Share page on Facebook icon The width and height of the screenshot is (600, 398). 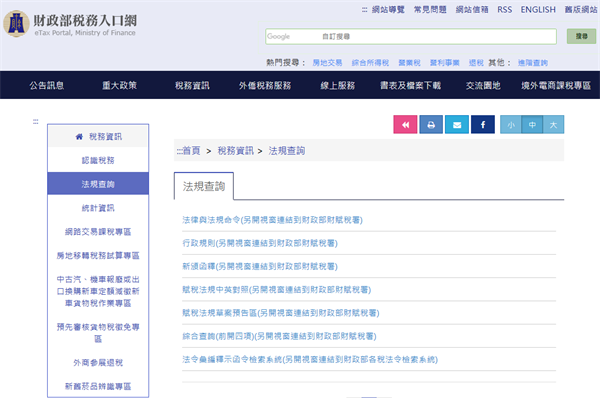pos(483,124)
